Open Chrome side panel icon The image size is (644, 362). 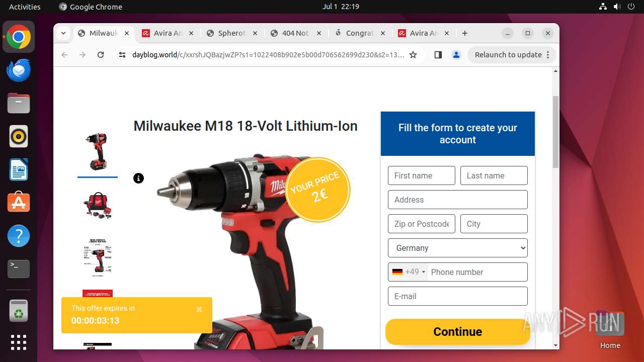pos(438,55)
